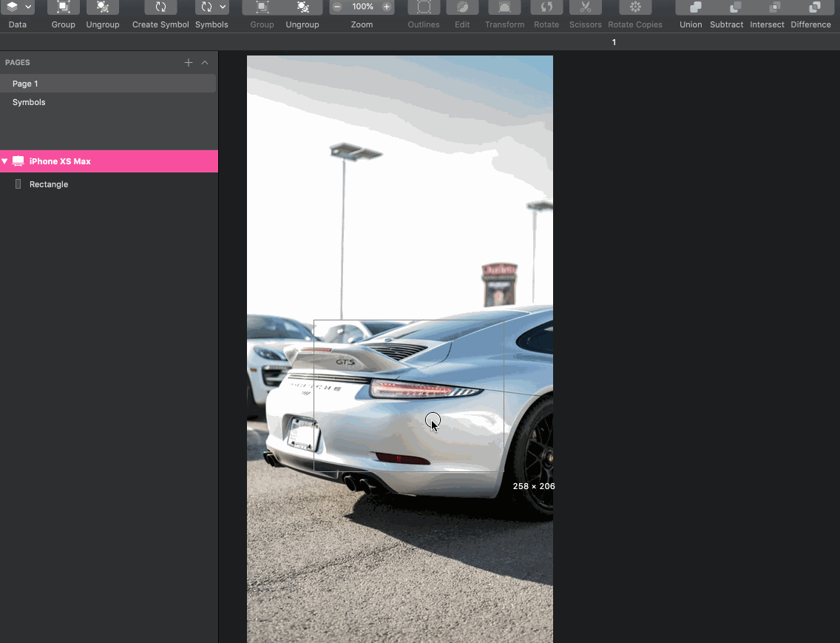Click the Edit toolbar icon
840x643 pixels.
462,7
